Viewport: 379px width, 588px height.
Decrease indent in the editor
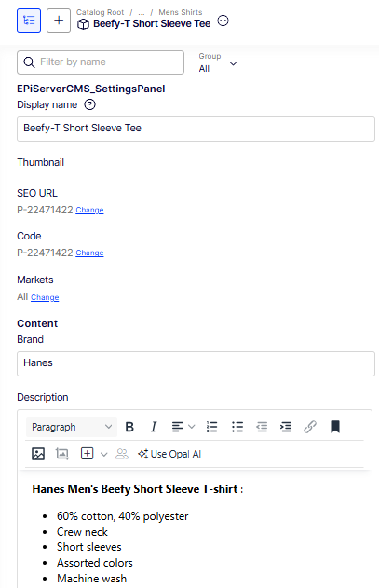[262, 427]
